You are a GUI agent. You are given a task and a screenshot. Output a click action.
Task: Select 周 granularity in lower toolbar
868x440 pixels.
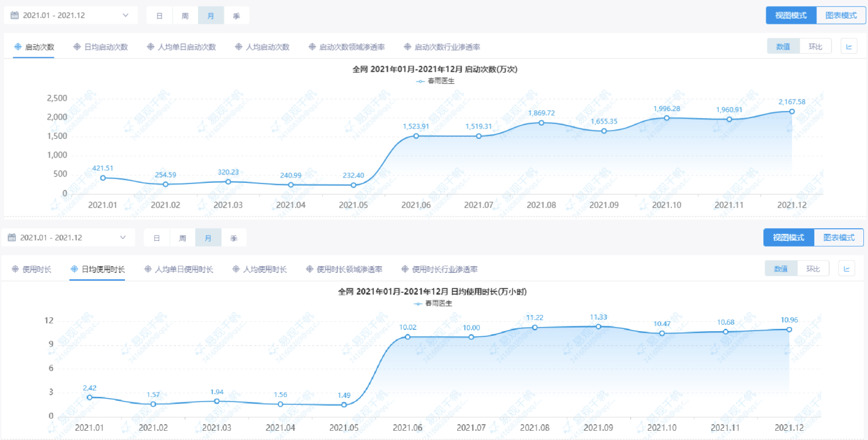tap(182, 237)
